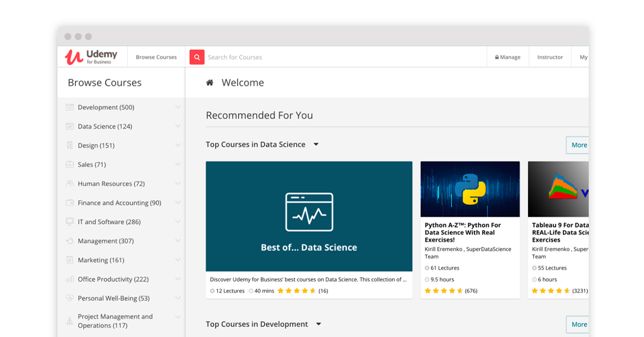Screen dimensions: 644x337
Task: Expand the Management category chevron
Action: (x=178, y=241)
